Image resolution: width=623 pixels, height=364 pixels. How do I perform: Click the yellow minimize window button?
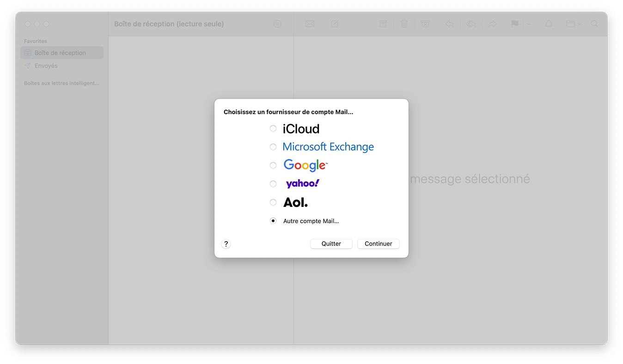(x=37, y=24)
